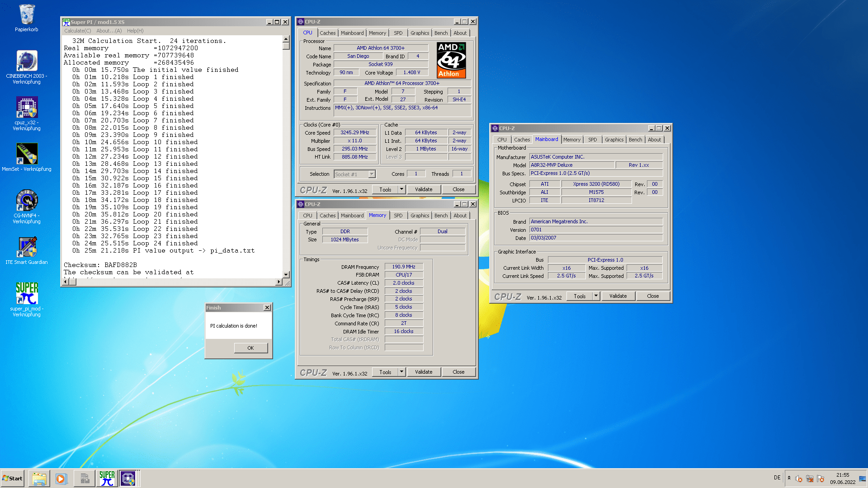This screenshot has width=868, height=488.
Task: Click Memory CPU-Z window title icon
Action: click(x=301, y=204)
